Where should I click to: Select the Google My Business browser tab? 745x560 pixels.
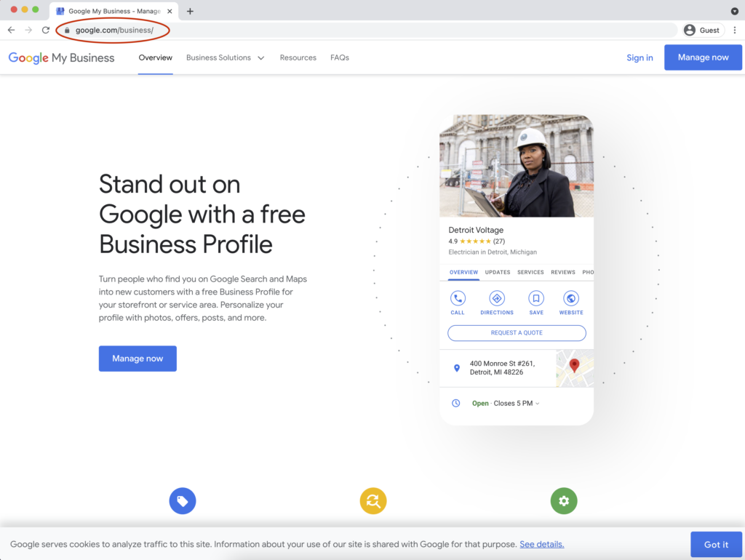(114, 11)
